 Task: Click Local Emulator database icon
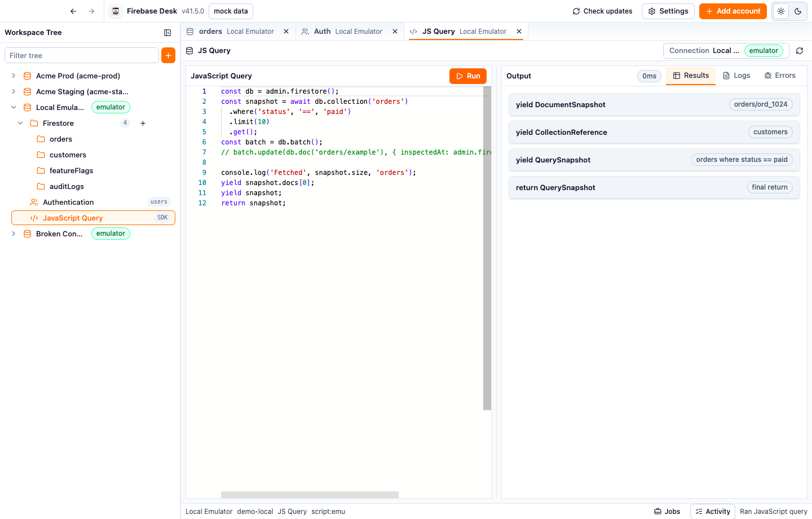(x=27, y=107)
